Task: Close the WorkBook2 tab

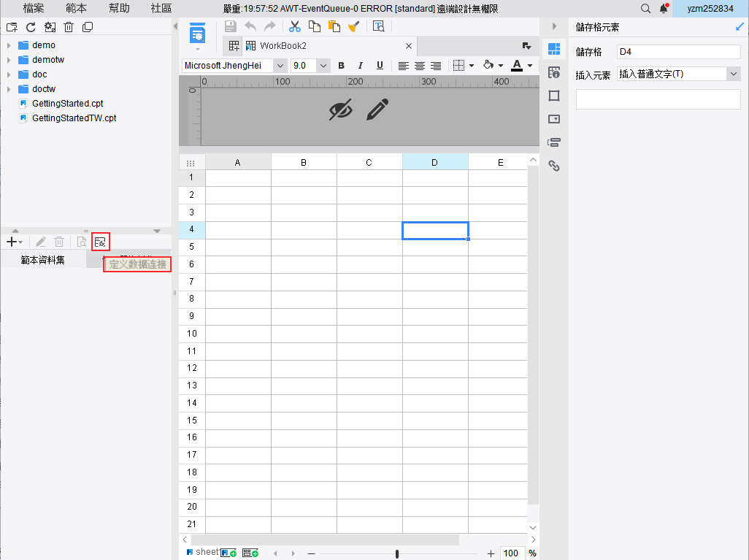Action: 408,46
